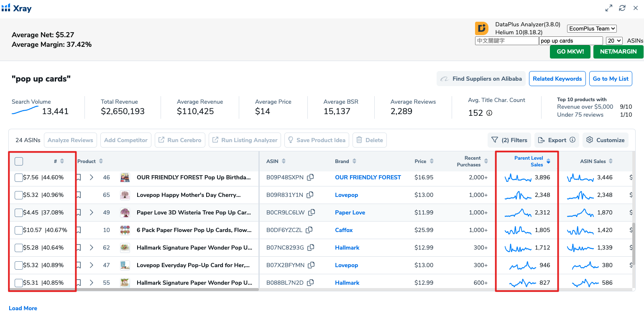Viewport: 644px width, 324px height.
Task: Bookmark the OUR FRIENDLY FOREST Pop Up Birthday row
Action: (78, 177)
